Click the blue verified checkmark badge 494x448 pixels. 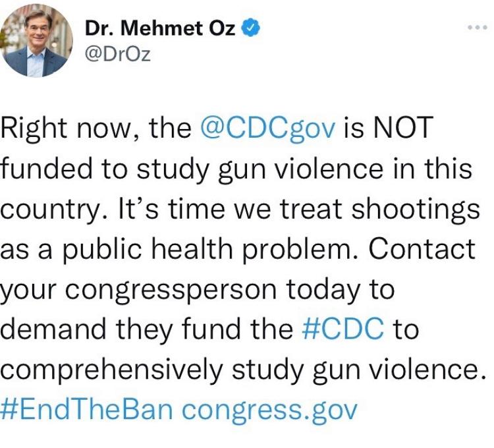(251, 28)
